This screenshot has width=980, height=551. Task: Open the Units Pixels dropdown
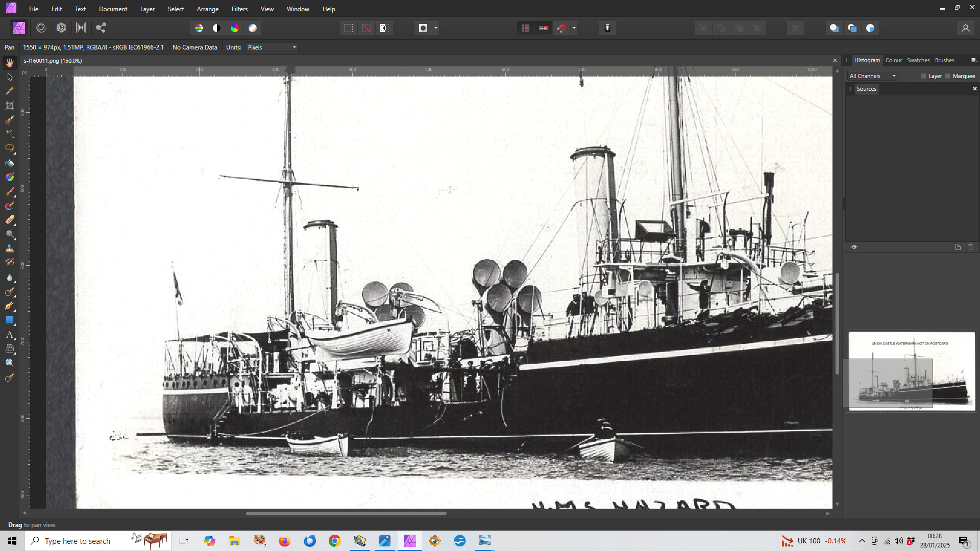pyautogui.click(x=272, y=47)
